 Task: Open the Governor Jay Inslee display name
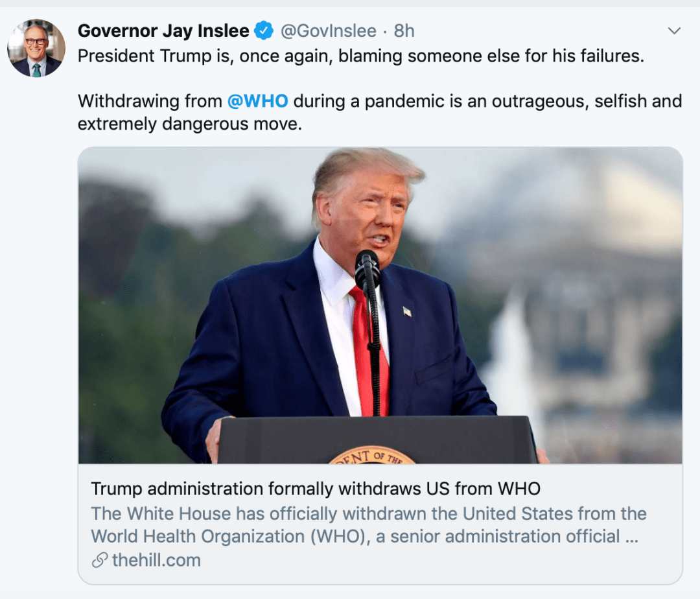coord(163,31)
